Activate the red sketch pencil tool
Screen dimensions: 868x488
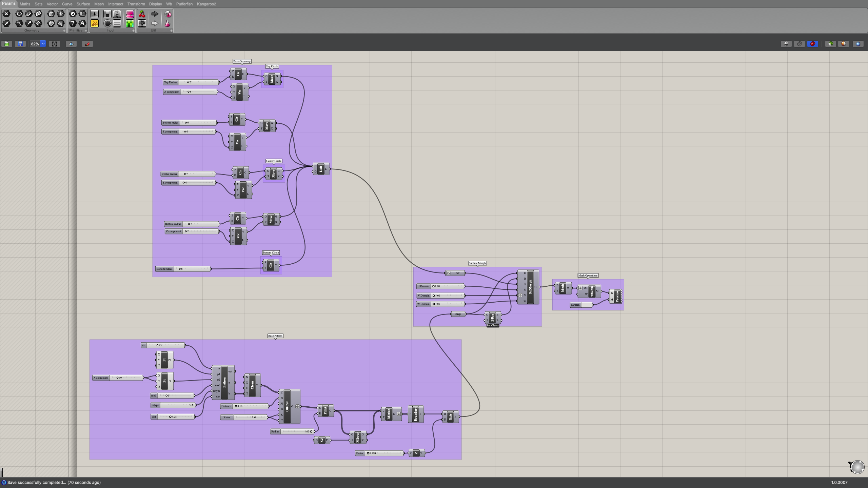click(x=87, y=44)
